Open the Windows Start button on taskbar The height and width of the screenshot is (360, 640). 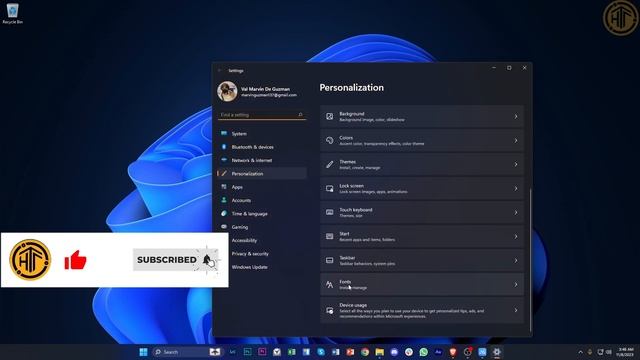click(x=143, y=352)
